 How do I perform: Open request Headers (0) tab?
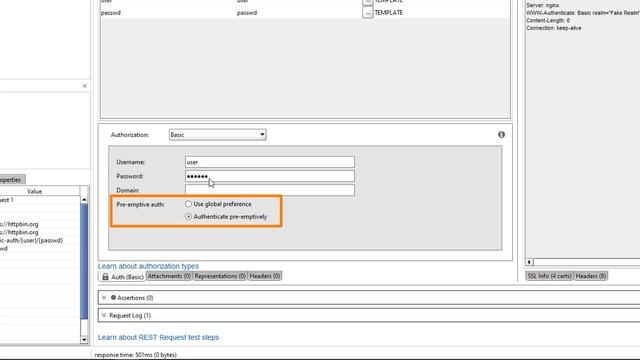pyautogui.click(x=265, y=276)
